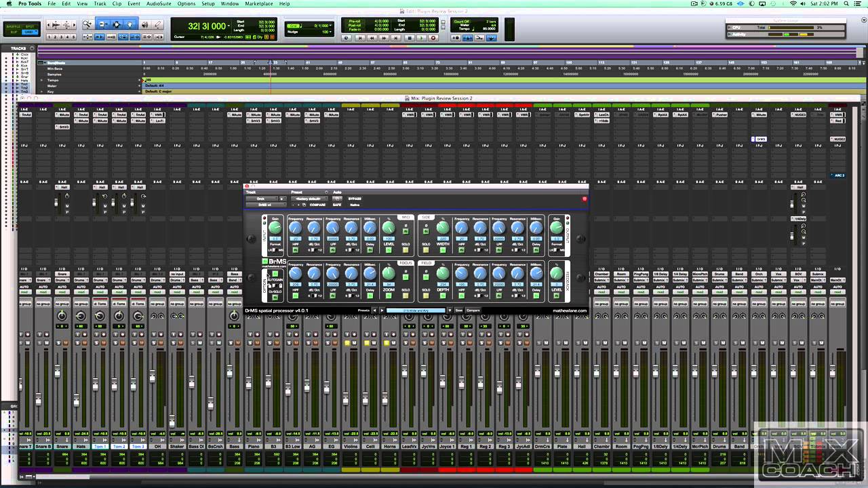Select the Trim tool in the toolbar
The width and height of the screenshot is (868, 488).
click(104, 24)
